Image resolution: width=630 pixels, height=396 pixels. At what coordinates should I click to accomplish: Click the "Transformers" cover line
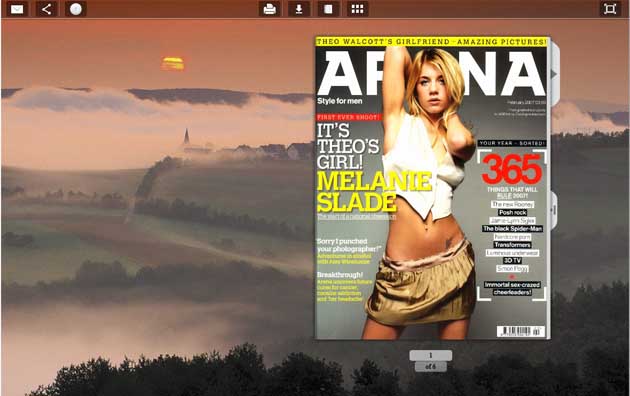513,245
